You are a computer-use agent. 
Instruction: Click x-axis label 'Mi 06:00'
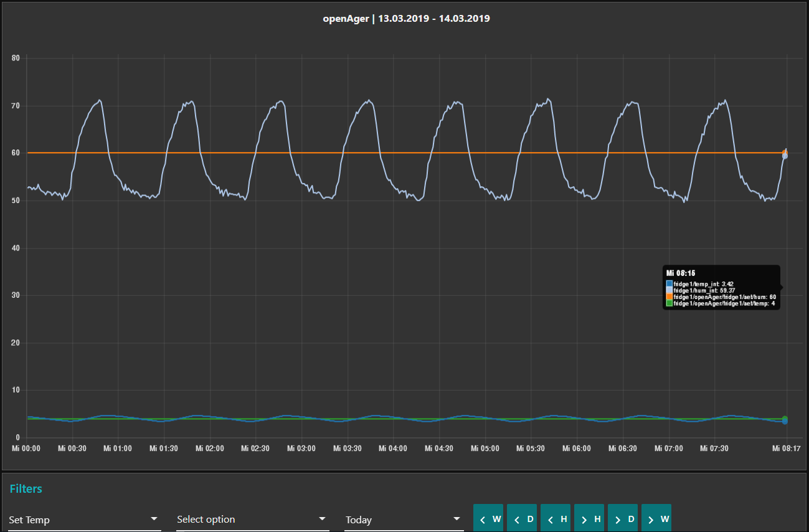[577, 448]
